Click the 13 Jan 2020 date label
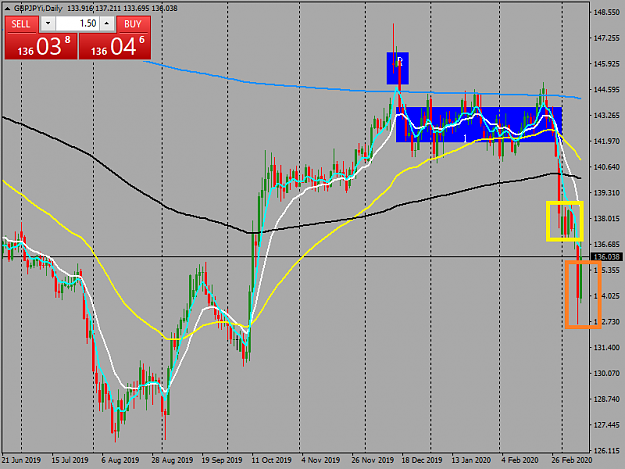This screenshot has height=469, width=625. pos(471,460)
